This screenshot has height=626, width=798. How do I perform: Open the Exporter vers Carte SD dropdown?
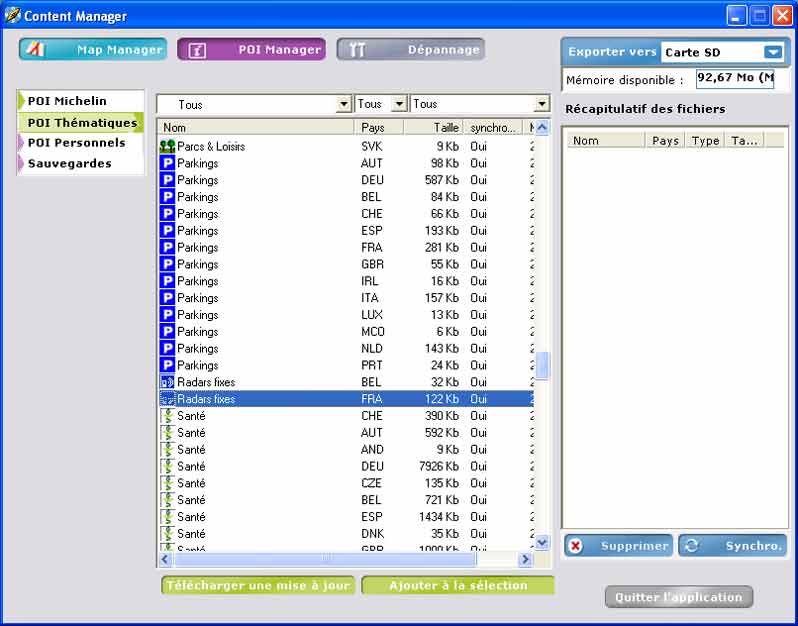click(x=773, y=52)
